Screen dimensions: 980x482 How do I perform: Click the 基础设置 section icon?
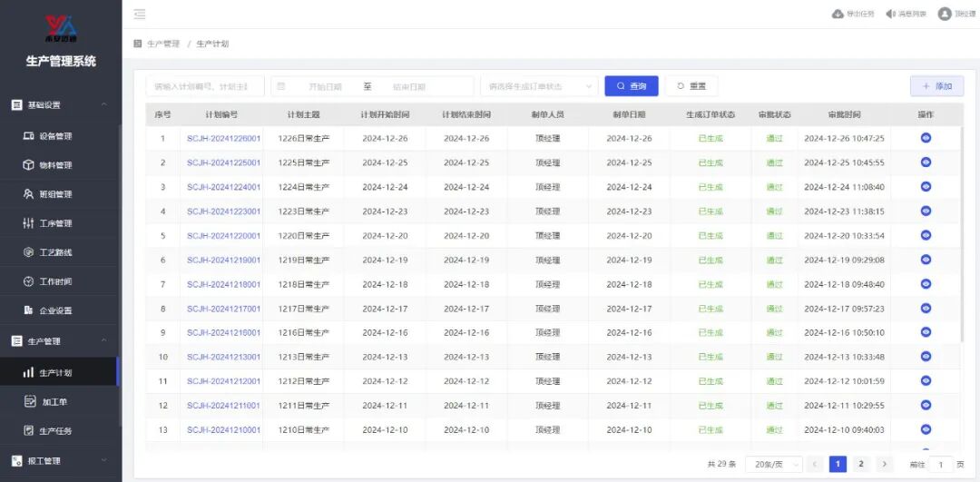(x=17, y=104)
